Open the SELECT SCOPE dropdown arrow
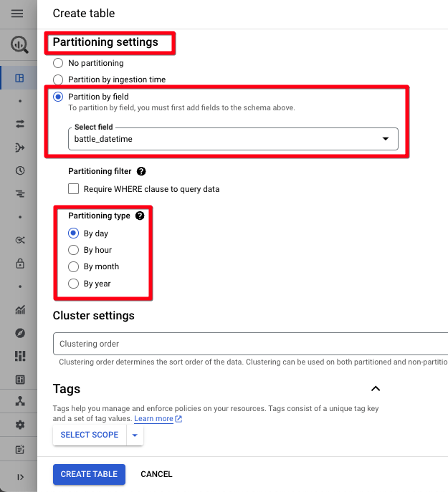This screenshot has width=448, height=492. [x=135, y=435]
